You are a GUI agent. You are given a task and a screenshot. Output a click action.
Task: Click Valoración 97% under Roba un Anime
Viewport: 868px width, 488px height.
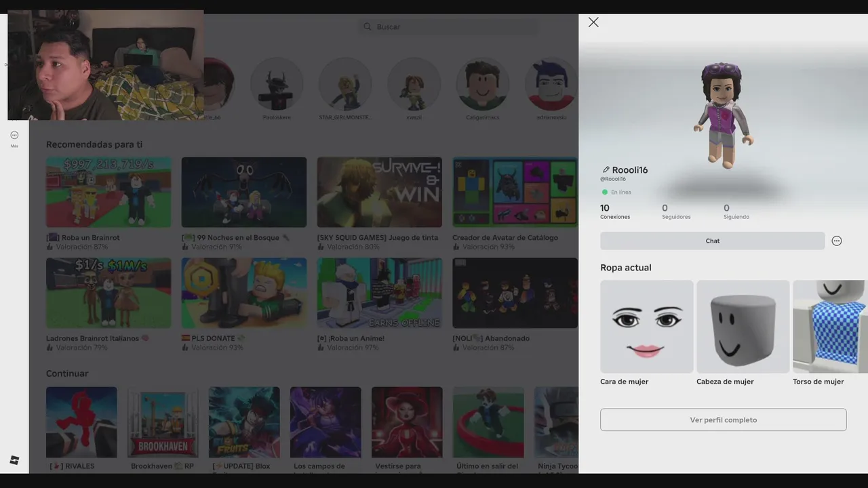[353, 348]
